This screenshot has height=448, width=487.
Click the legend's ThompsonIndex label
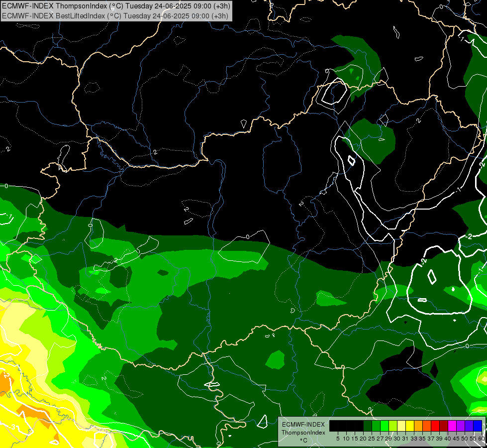click(x=303, y=433)
